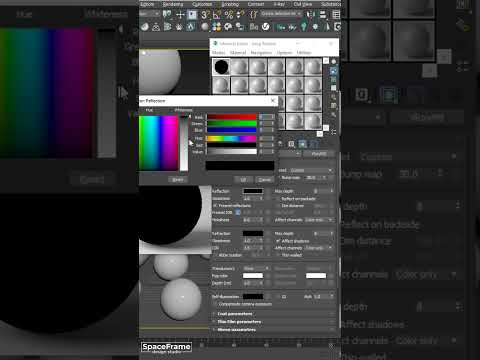
Task: Click the V-Ray logo toolbar icon
Action: pos(265,27)
